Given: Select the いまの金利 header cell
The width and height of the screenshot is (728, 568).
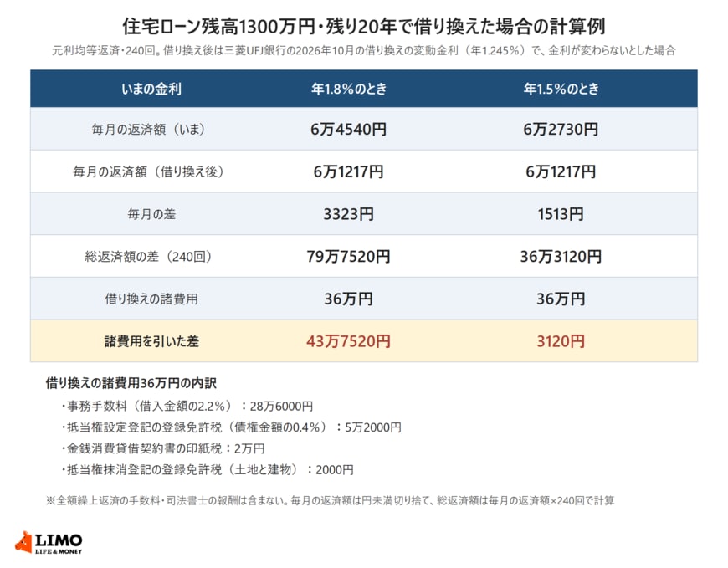Looking at the screenshot, I should (151, 89).
